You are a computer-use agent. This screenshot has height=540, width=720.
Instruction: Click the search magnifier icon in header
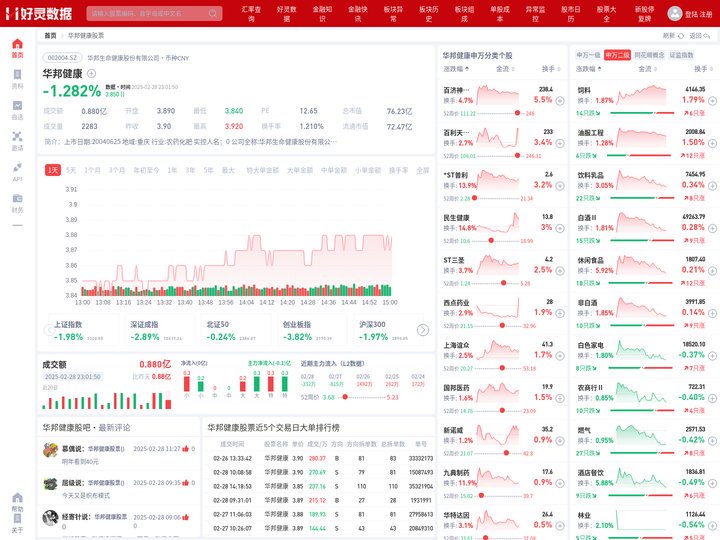[x=213, y=13]
